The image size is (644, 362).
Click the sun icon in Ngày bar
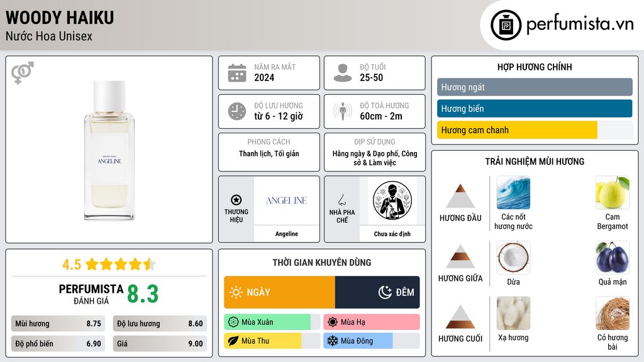[236, 292]
